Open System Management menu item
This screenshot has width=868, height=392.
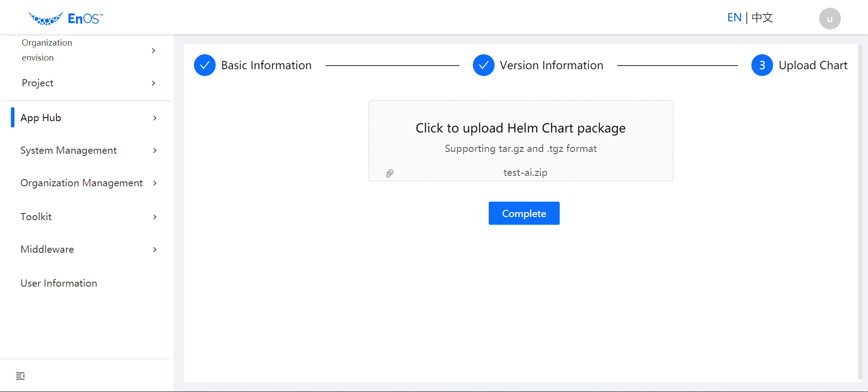69,151
